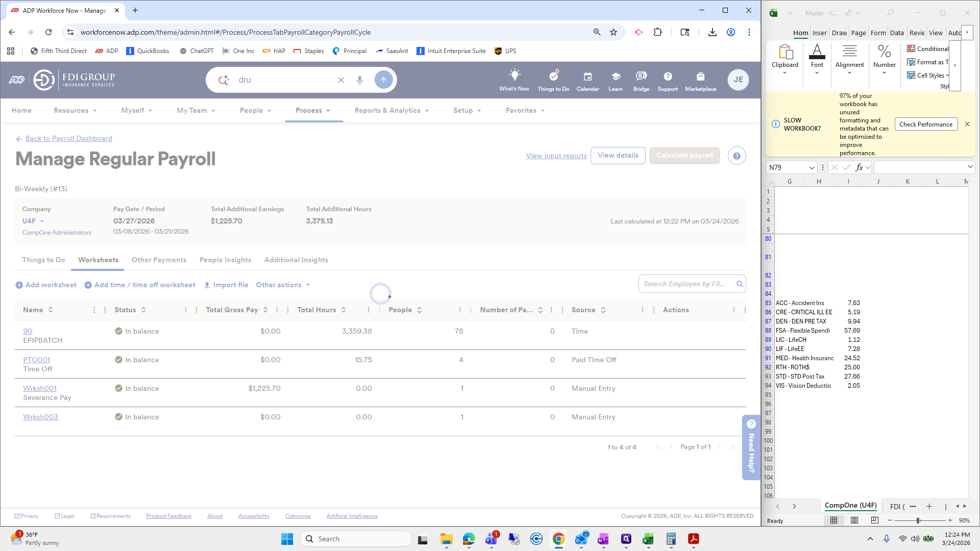Expand the Excel Name Box dropdown
This screenshot has width=980, height=551.
point(812,167)
